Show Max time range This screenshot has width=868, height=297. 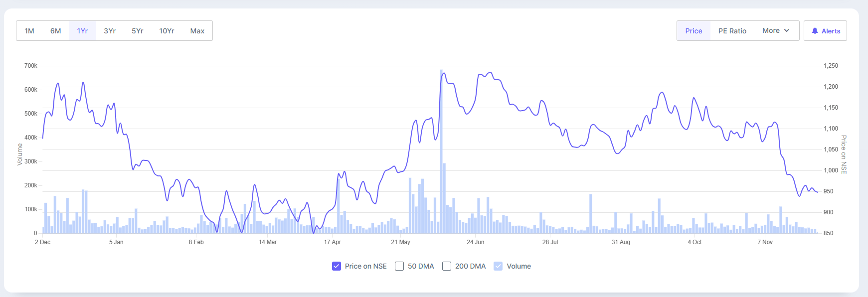pyautogui.click(x=197, y=31)
